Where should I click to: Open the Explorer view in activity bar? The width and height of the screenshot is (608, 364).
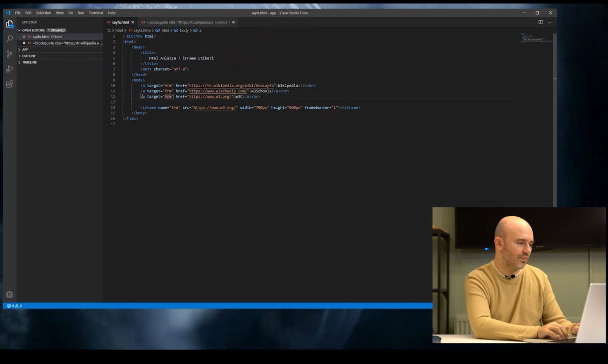10,24
